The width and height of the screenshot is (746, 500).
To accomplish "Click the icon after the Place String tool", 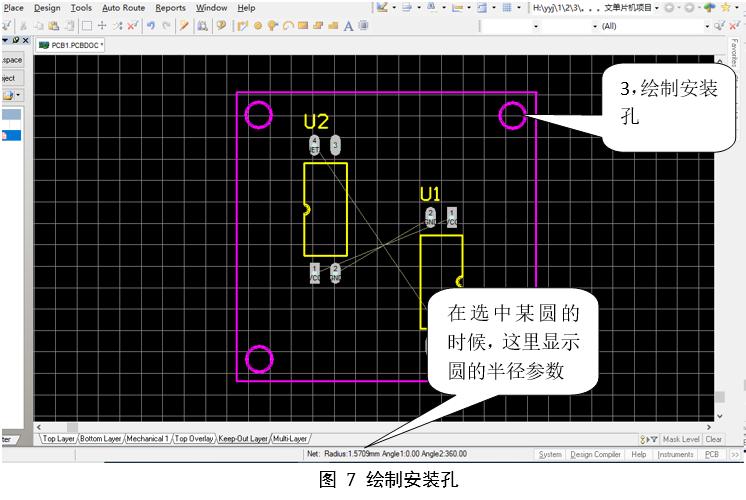I will pos(363,26).
